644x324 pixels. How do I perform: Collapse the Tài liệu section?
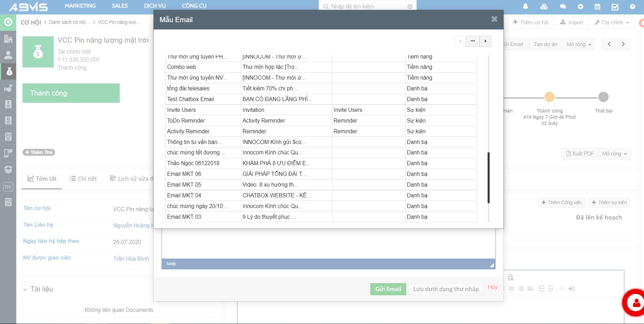pos(25,289)
